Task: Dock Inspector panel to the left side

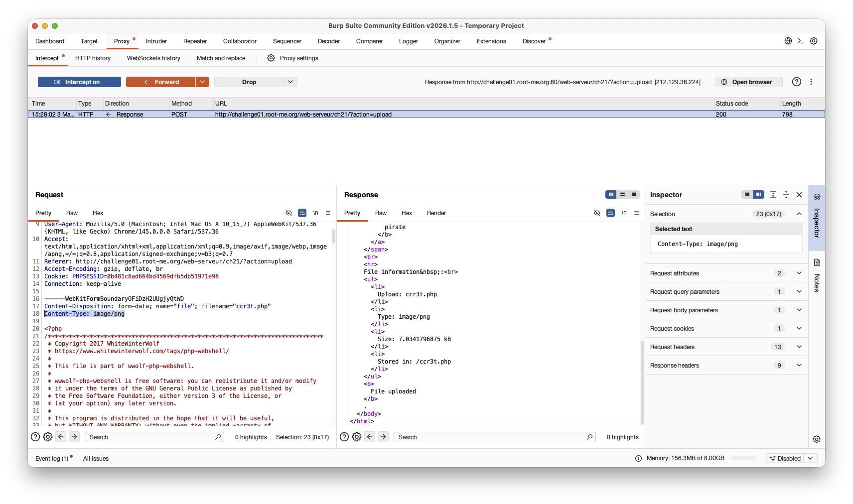Action: tap(746, 194)
